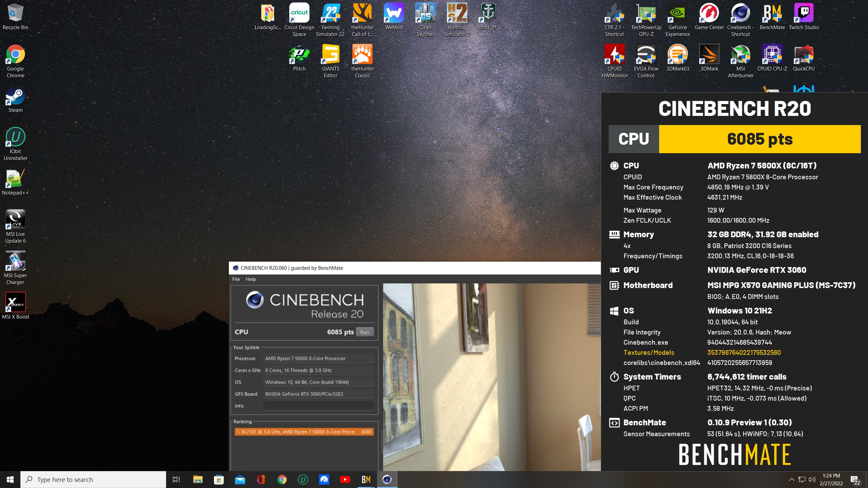
Task: Select the 3DMark desktop icon
Action: point(709,58)
